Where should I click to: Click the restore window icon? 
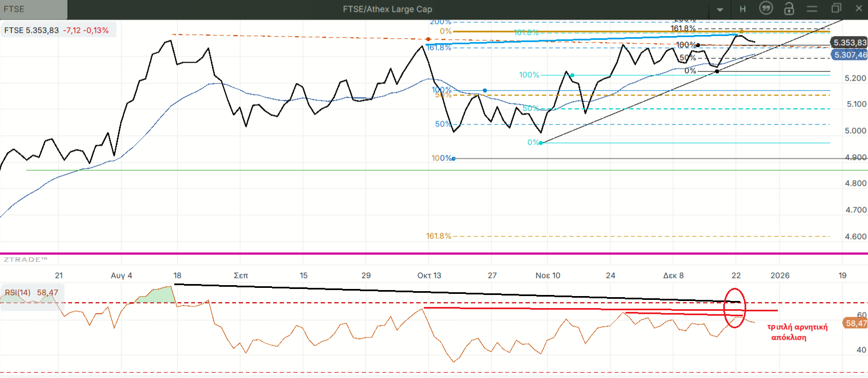pyautogui.click(x=836, y=9)
